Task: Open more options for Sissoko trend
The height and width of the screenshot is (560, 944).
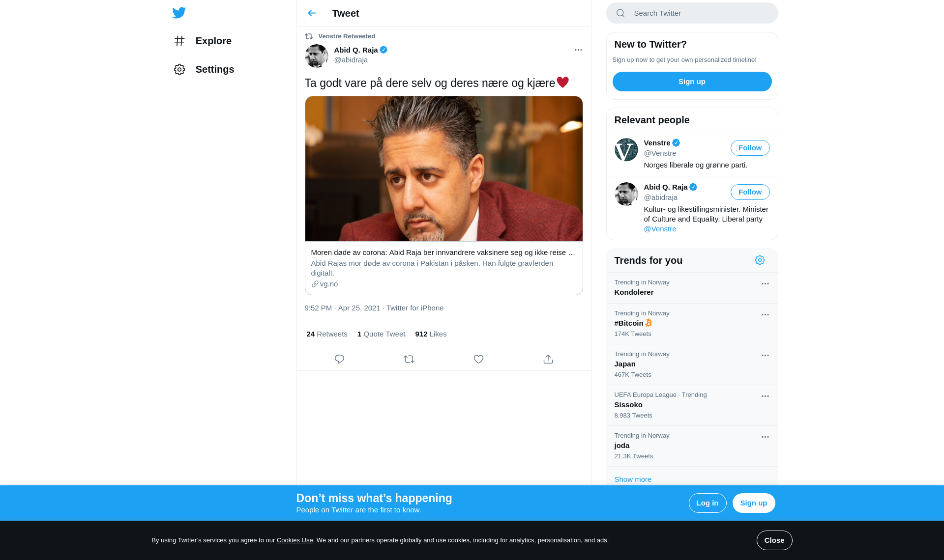Action: pyautogui.click(x=765, y=396)
